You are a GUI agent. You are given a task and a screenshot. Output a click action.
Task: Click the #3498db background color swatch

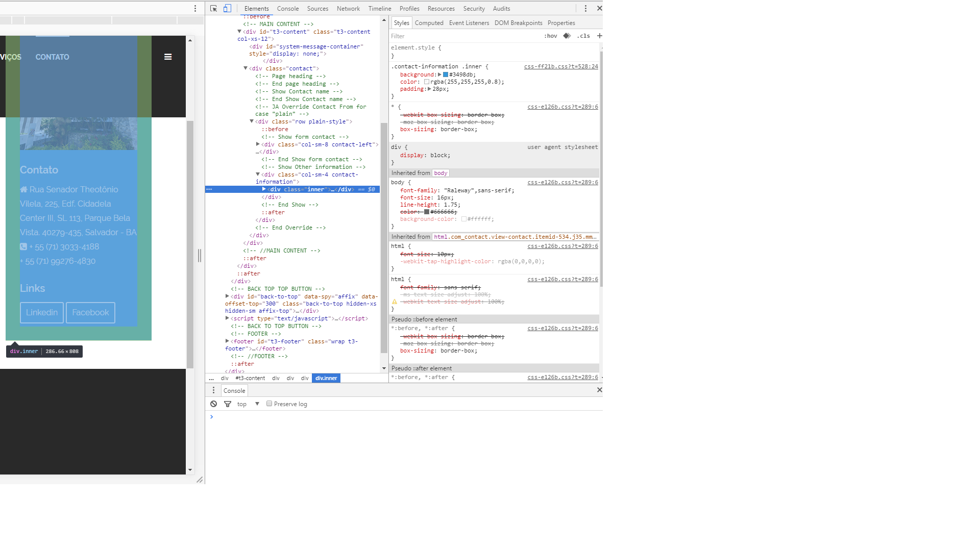coord(445,74)
